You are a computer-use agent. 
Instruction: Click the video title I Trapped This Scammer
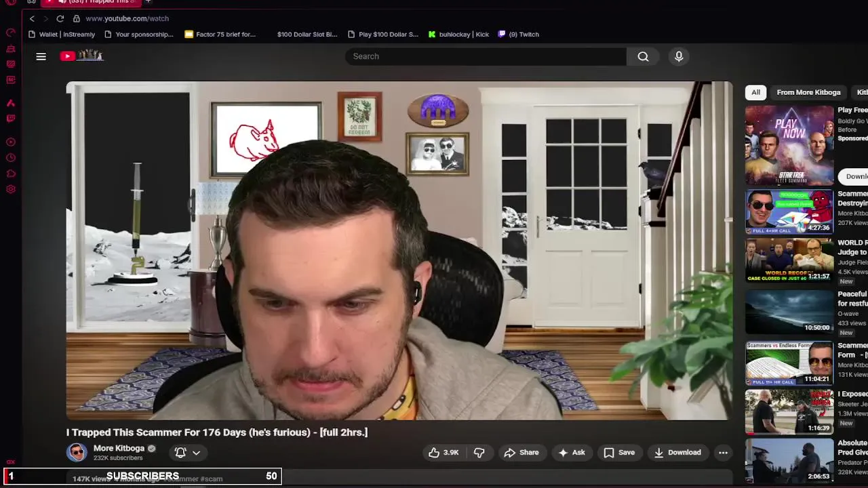[217, 432]
